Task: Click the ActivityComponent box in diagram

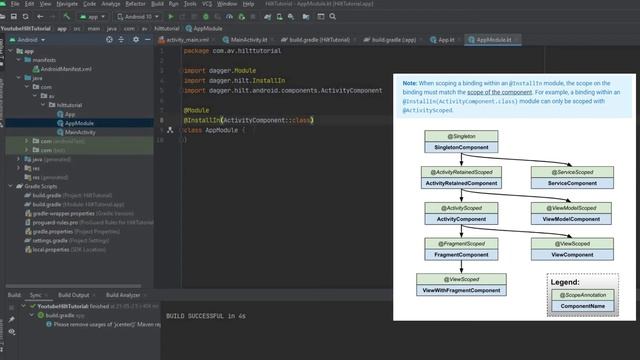Action: point(461,213)
